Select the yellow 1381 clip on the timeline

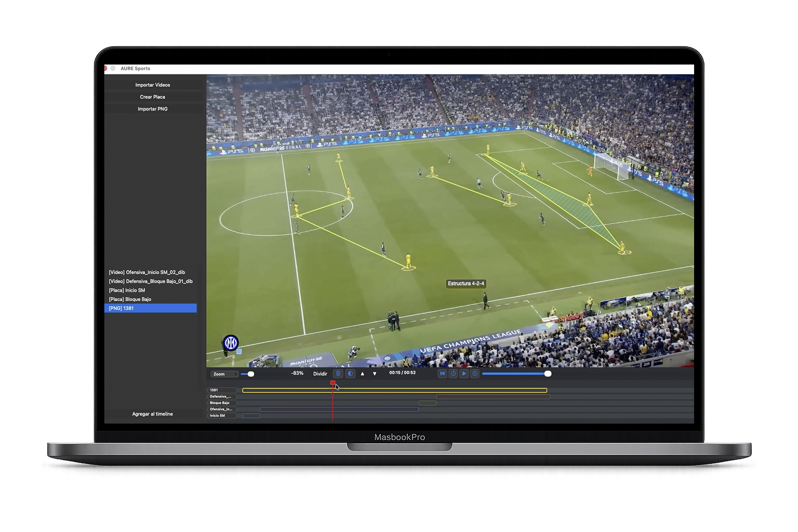tap(395, 390)
